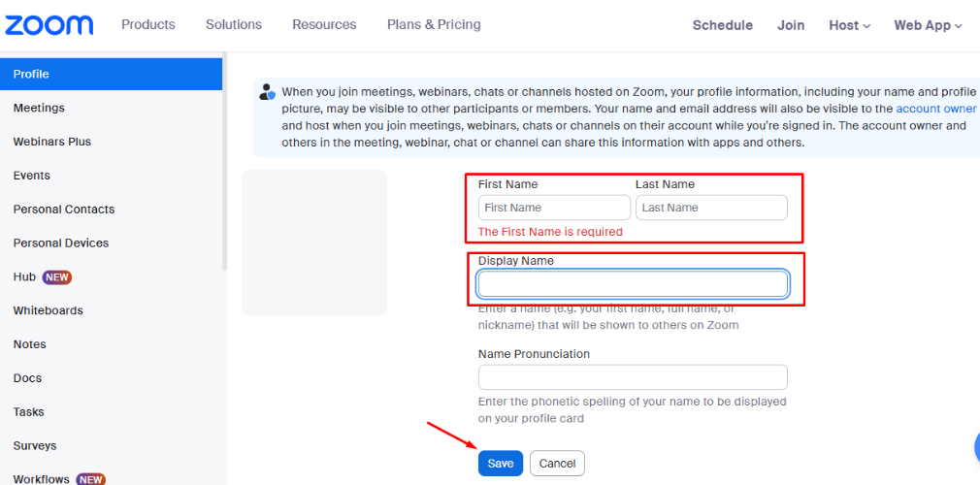Focus the Display Name text box
This screenshot has height=485, width=980.
[x=633, y=284]
